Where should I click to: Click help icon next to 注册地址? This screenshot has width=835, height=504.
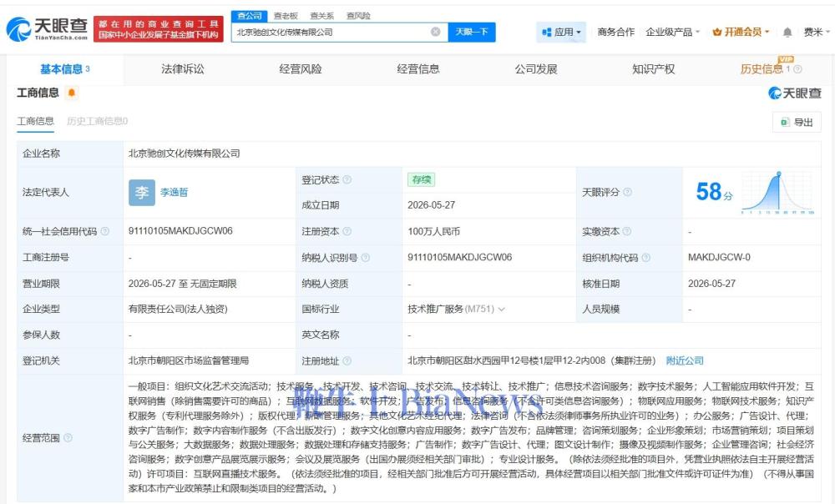tap(347, 360)
